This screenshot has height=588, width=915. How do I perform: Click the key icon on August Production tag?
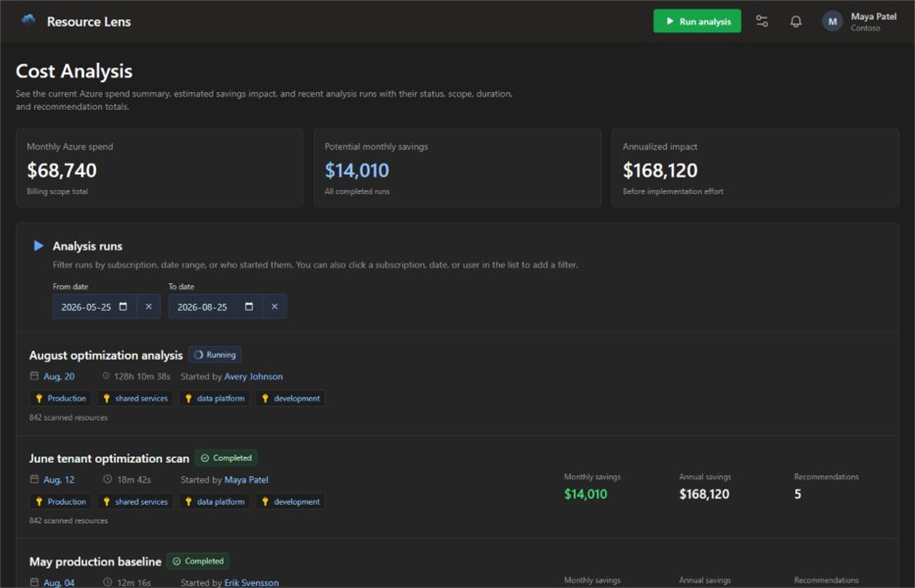tap(39, 398)
